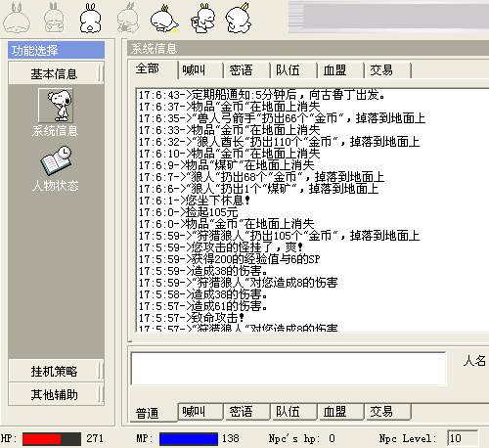
Task: Click log line 17:5:58 造成38的伤害
Action: (202, 294)
